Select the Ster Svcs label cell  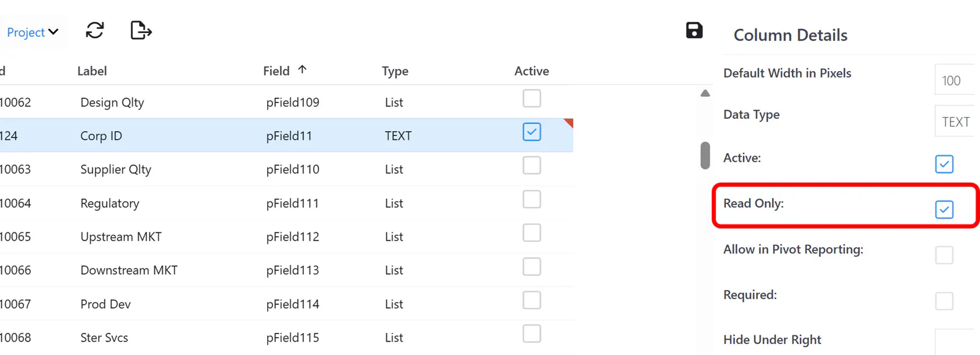click(x=104, y=338)
